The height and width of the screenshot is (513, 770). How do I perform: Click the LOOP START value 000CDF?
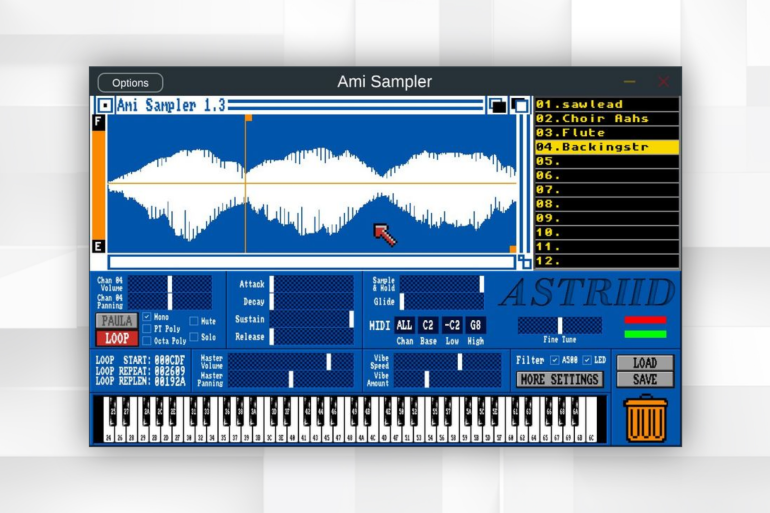170,360
